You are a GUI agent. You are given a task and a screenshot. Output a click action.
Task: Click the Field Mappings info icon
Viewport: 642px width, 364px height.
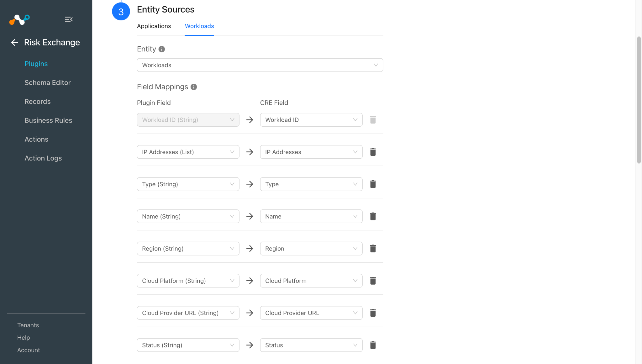194,87
